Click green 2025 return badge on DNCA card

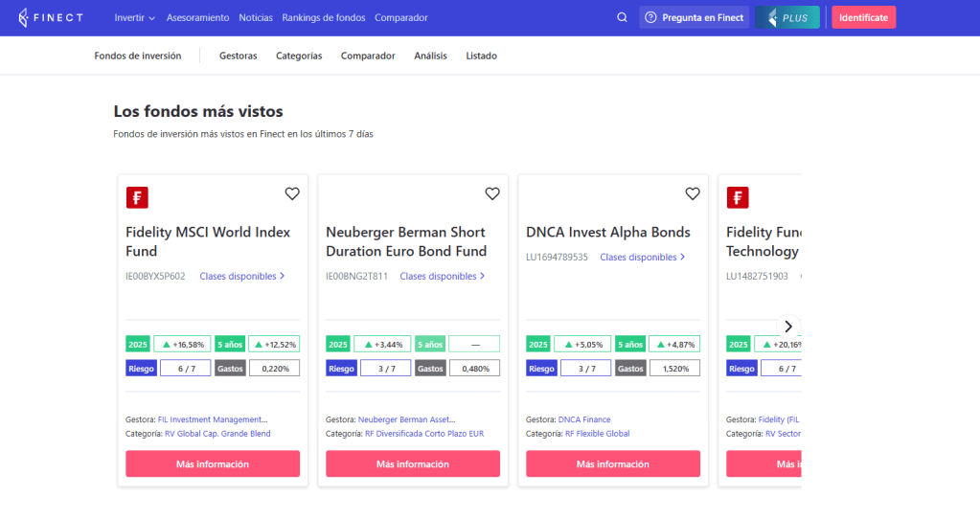pyautogui.click(x=539, y=344)
